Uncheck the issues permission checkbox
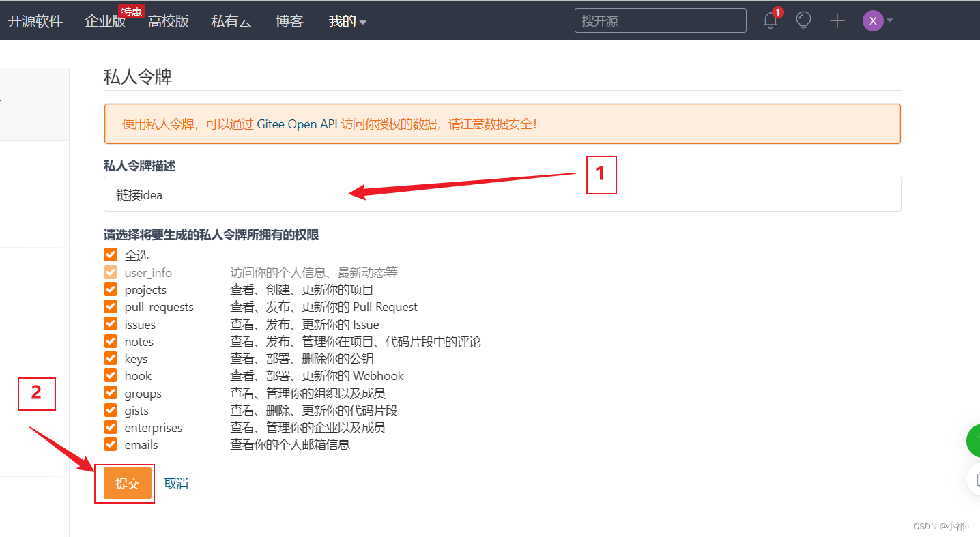 111,323
